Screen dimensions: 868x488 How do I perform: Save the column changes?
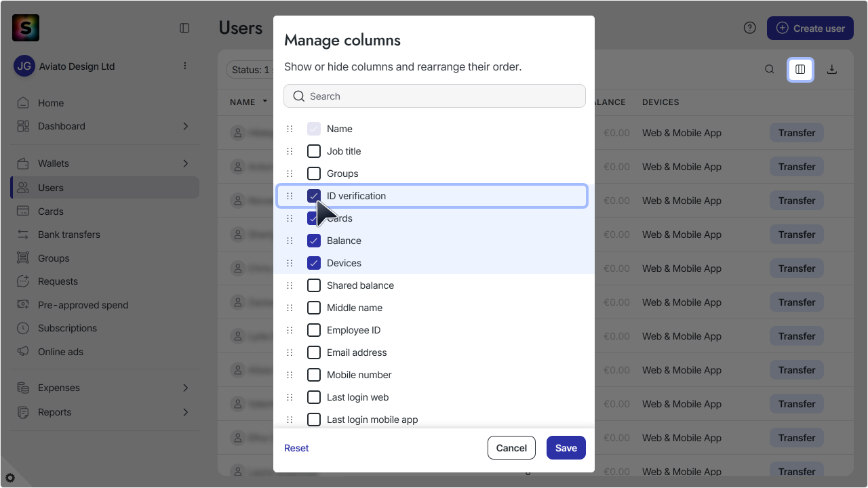(x=566, y=448)
